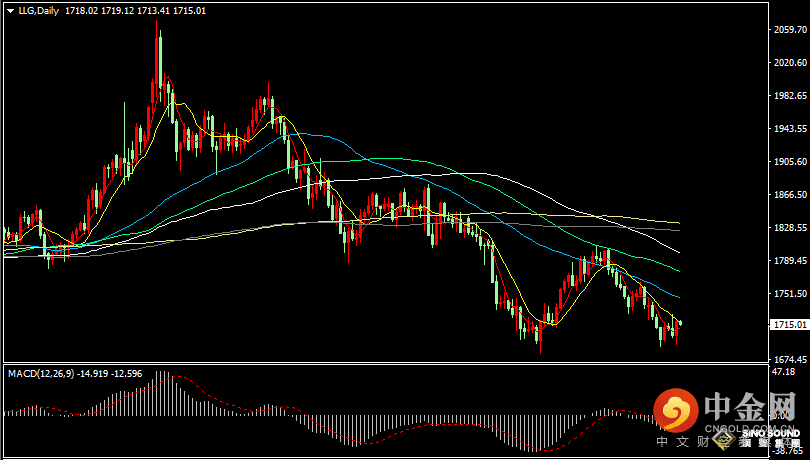Click the highlighted current price 1715.01 tag
Image resolution: width=810 pixels, height=460 pixels.
pos(789,326)
